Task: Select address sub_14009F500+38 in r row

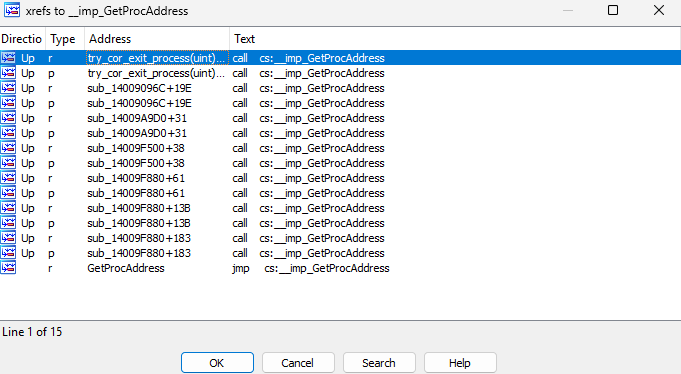Action: 136,148
